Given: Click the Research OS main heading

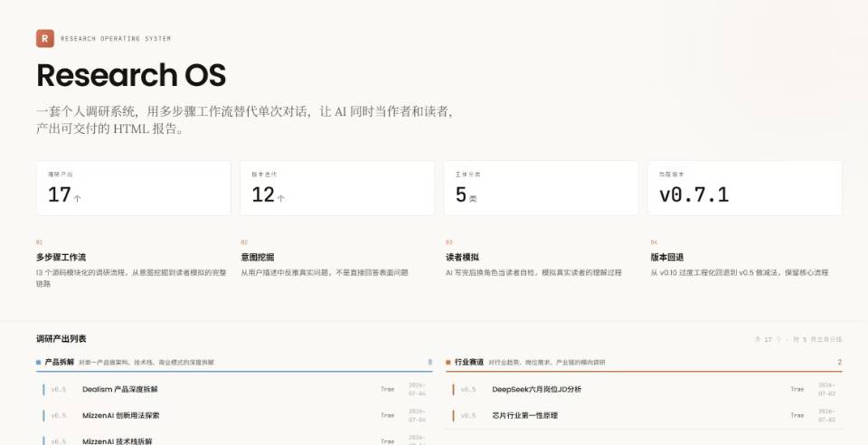Looking at the screenshot, I should tap(131, 75).
